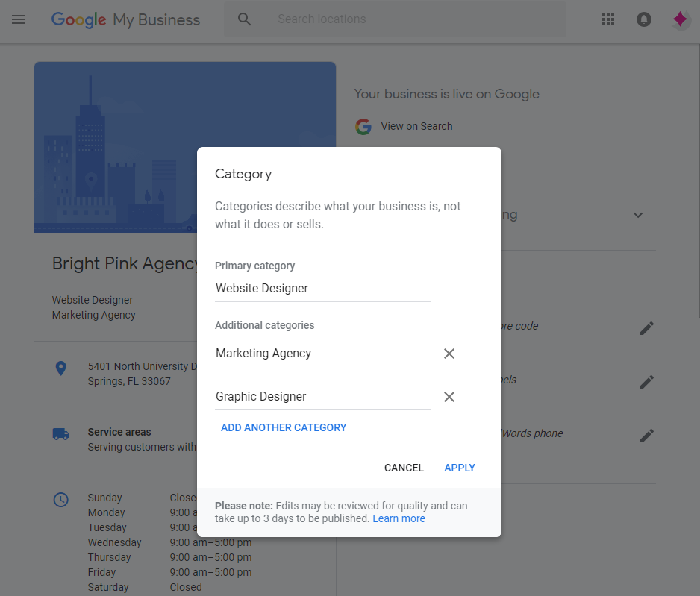Viewport: 700px width, 596px height.
Task: Edit the labels field
Action: point(647,382)
